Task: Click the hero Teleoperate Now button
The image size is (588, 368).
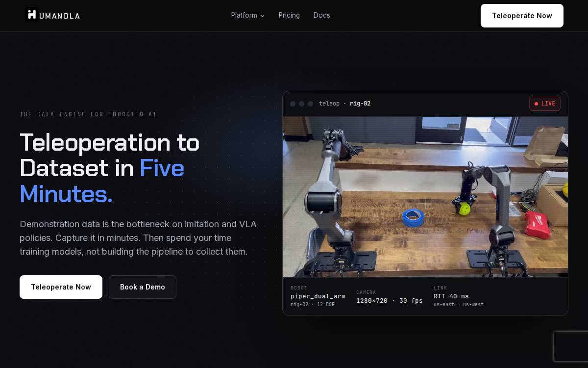Action: click(61, 287)
